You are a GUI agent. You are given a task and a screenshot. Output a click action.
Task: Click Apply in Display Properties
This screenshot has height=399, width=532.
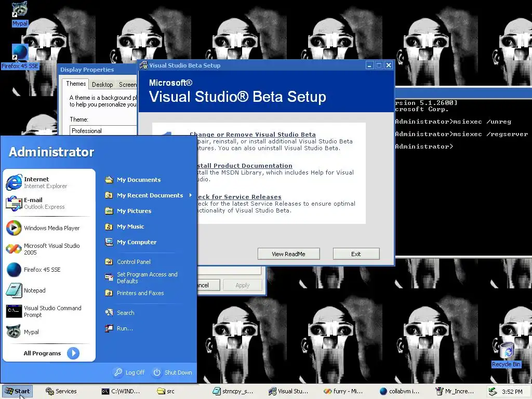[x=243, y=285]
